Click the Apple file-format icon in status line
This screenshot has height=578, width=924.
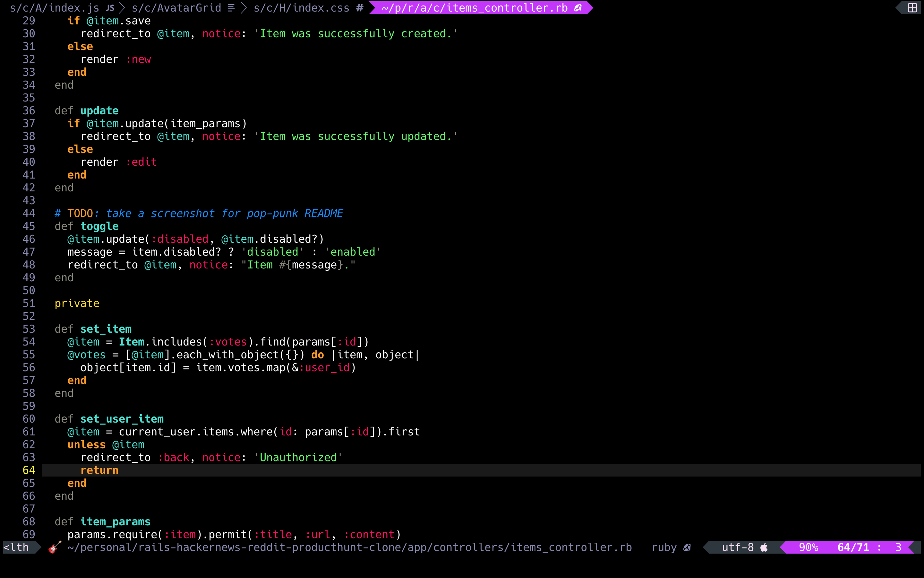click(764, 547)
